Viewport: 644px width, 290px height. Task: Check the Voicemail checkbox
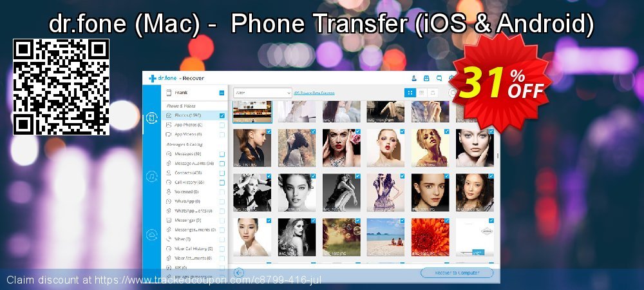[x=222, y=192]
